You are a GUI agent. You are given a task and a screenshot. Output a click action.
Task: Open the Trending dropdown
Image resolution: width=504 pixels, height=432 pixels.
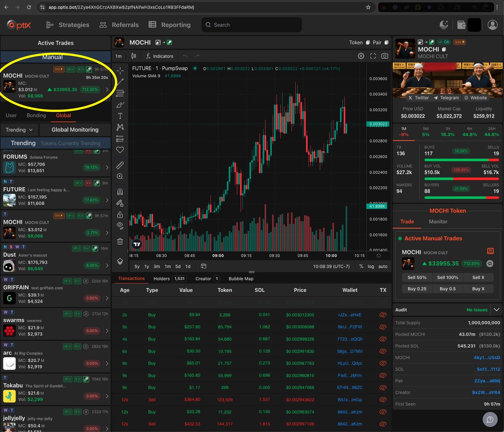19,130
